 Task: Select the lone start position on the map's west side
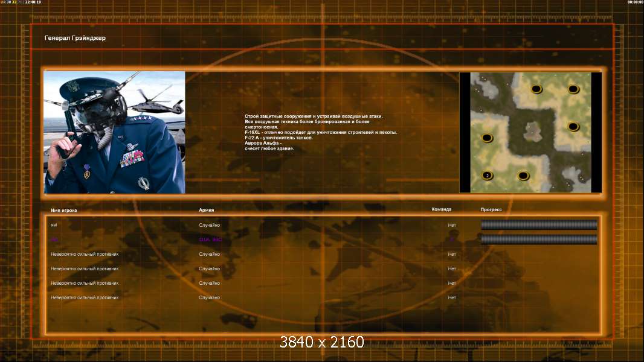tap(487, 138)
